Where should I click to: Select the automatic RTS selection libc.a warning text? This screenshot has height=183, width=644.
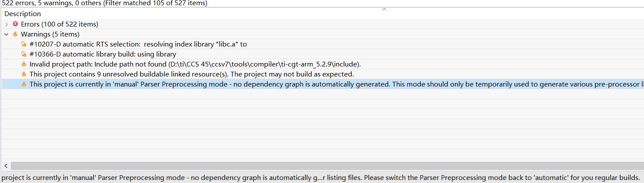point(138,44)
